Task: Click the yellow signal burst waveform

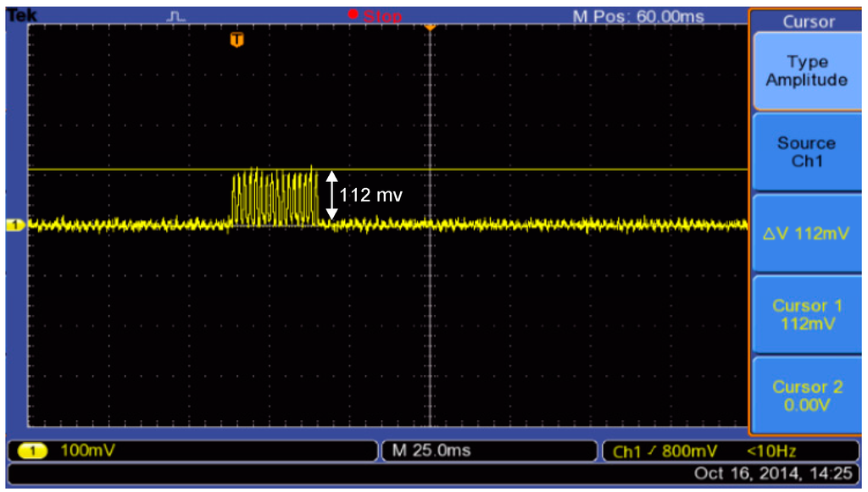Action: pos(274,197)
